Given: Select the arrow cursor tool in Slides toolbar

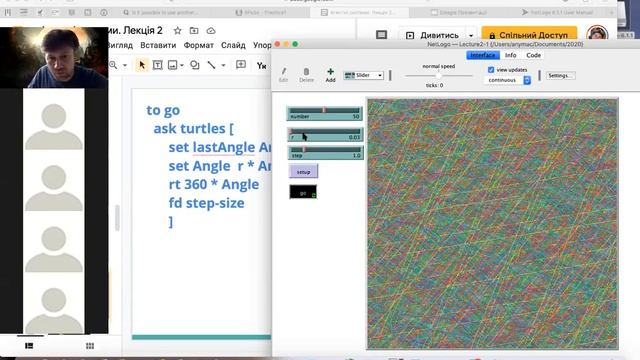Looking at the screenshot, I should pyautogui.click(x=142, y=65).
